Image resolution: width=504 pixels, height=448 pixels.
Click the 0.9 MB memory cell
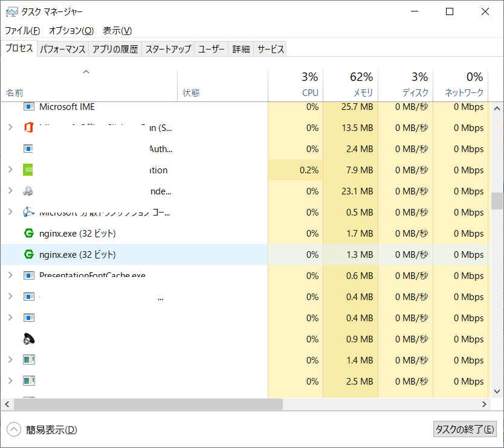(x=351, y=339)
